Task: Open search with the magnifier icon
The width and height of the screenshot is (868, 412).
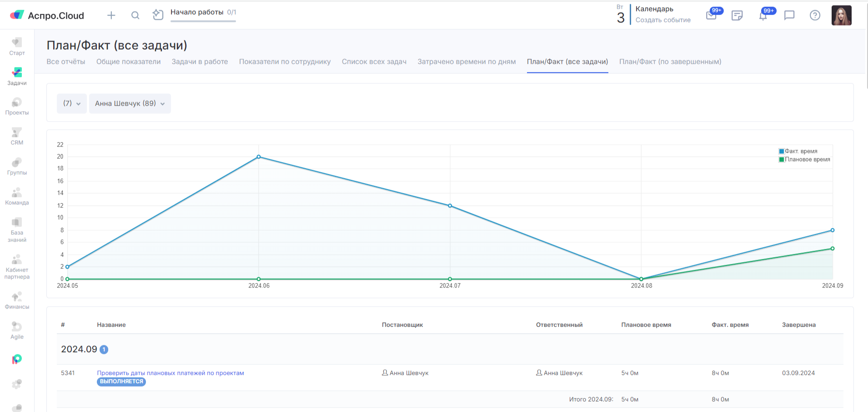Action: point(135,15)
